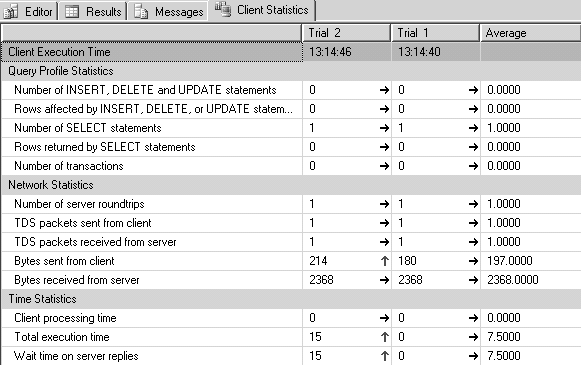The width and height of the screenshot is (581, 365).
Task: Open the Messages tab
Action: pos(169,11)
